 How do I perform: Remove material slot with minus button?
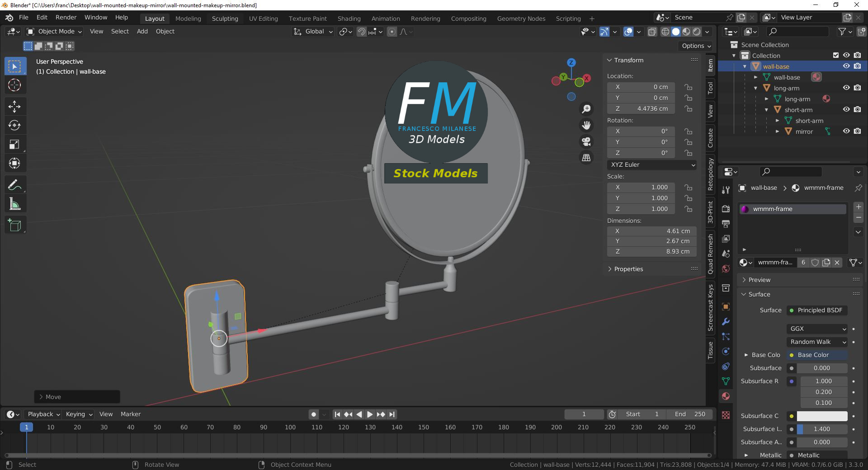859,218
